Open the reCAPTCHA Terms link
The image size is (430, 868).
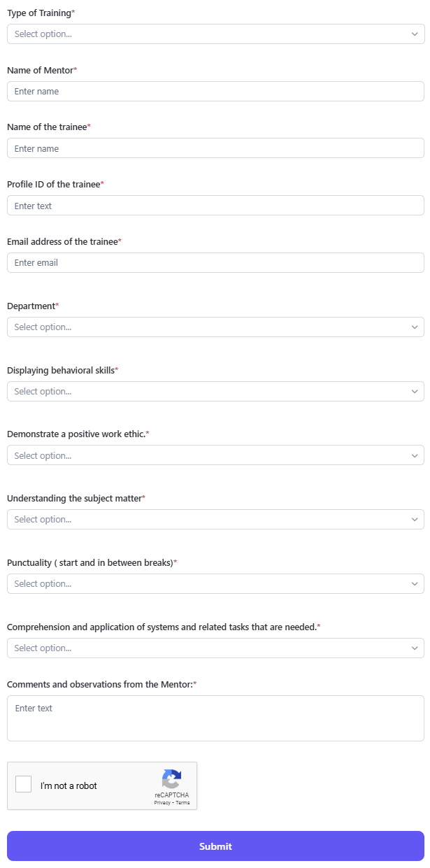(x=182, y=803)
